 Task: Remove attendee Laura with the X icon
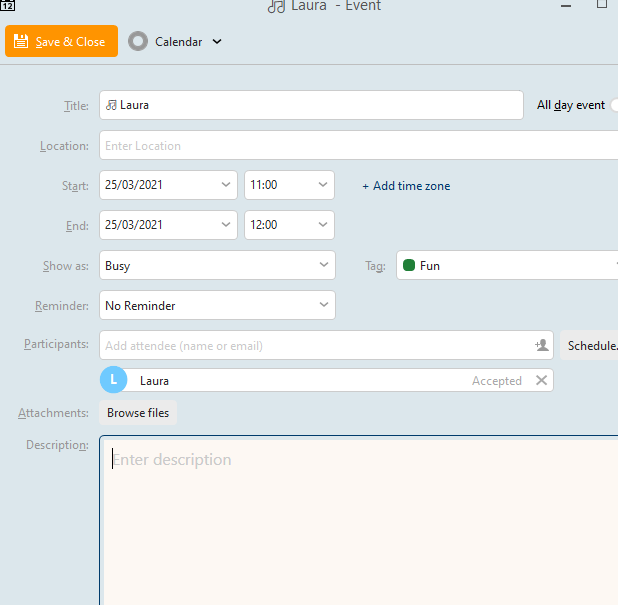(x=542, y=380)
